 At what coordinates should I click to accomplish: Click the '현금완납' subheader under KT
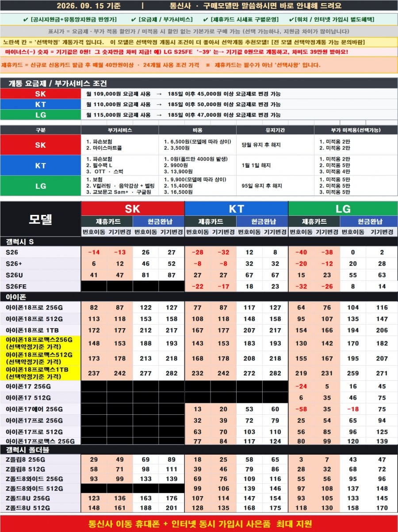coord(262,222)
